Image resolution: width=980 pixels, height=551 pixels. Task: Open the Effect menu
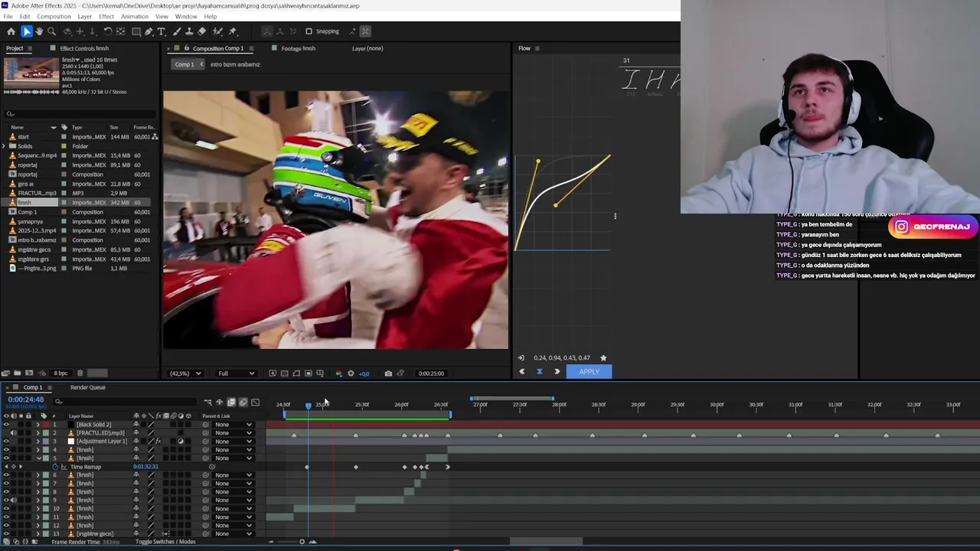coord(106,16)
